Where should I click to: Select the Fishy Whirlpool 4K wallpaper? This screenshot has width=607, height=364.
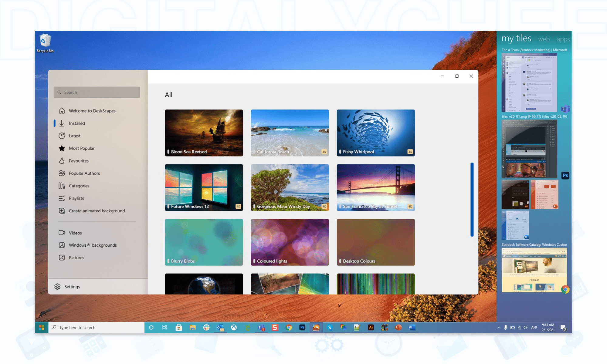click(375, 133)
